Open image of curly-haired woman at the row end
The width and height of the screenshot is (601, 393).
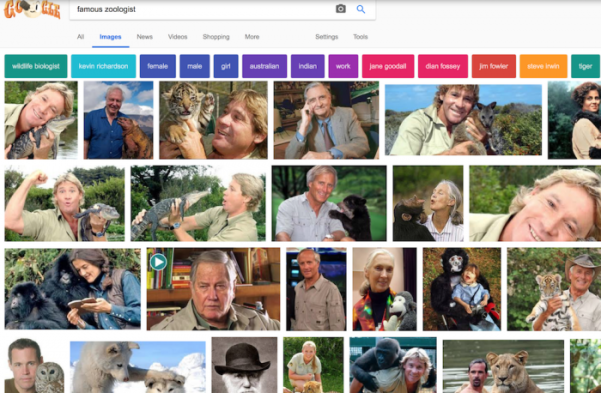(574, 120)
